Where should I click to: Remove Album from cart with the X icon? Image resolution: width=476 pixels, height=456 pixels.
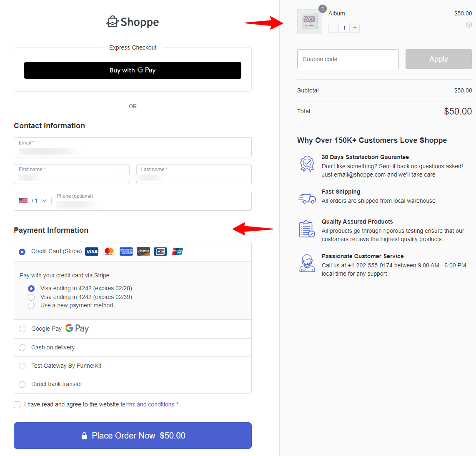tap(469, 25)
